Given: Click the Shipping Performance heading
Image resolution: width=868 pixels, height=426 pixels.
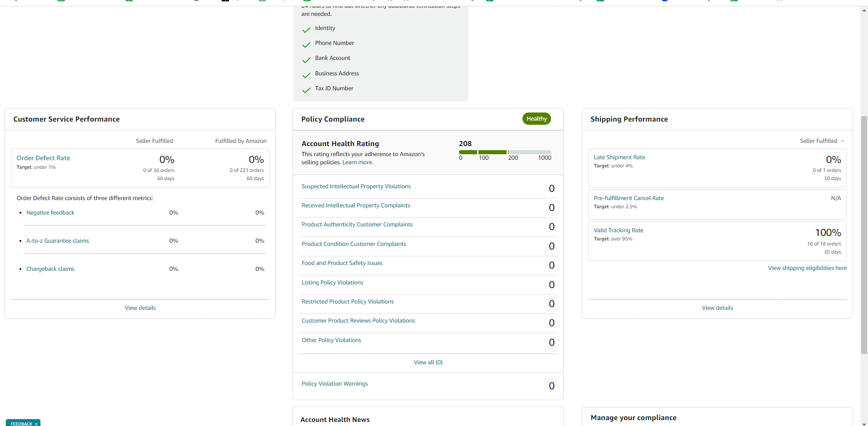Looking at the screenshot, I should coord(629,119).
